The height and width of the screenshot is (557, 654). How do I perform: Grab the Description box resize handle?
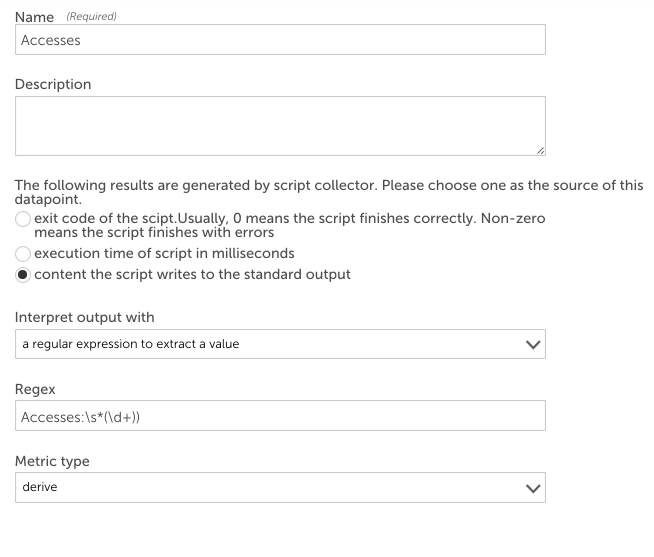540,151
